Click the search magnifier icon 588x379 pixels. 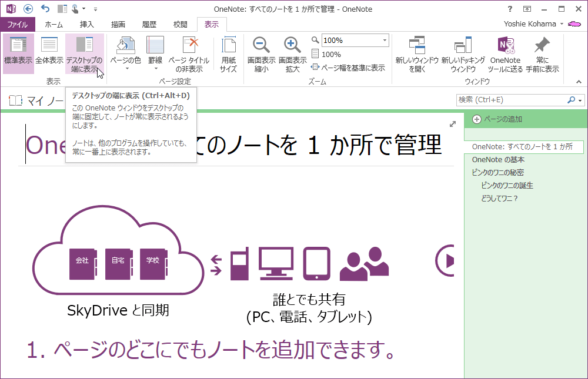click(x=571, y=100)
